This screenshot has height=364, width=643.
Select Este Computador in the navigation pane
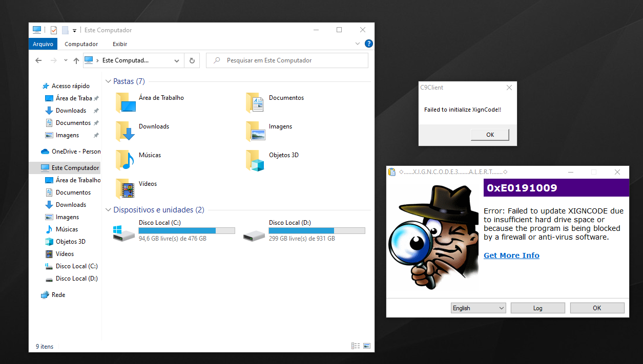coord(65,168)
